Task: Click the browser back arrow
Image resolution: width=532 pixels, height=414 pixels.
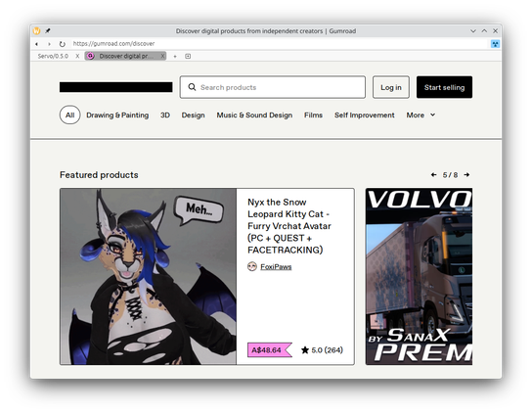Action: point(36,44)
